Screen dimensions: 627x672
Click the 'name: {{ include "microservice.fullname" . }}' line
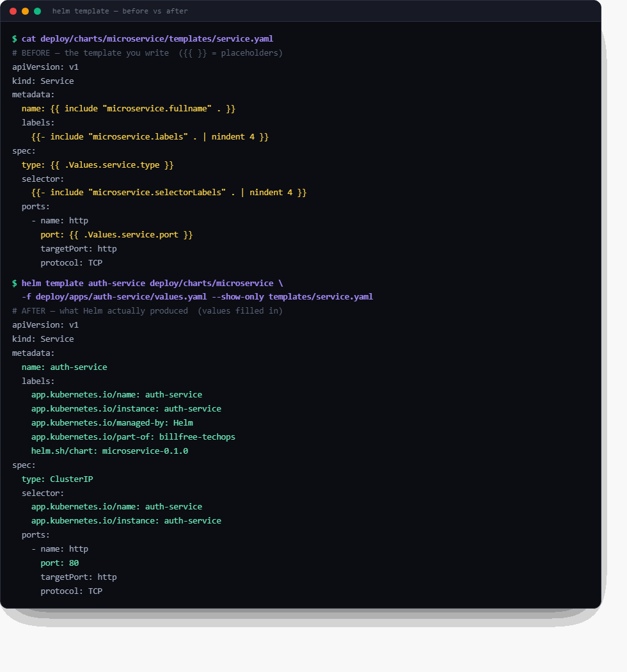[129, 109]
